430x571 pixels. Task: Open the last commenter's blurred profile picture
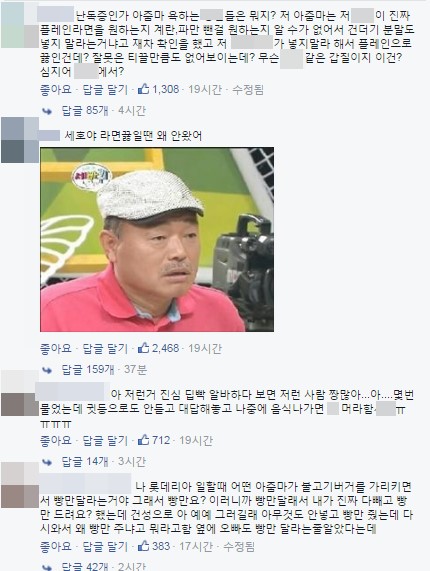click(20, 485)
